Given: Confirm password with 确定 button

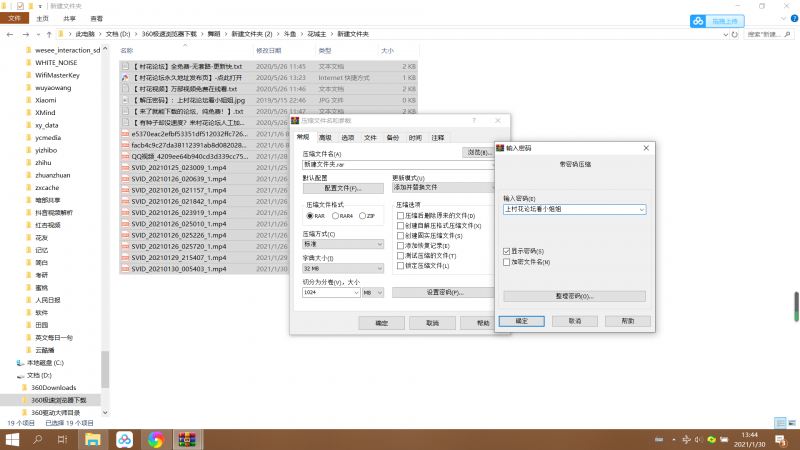Looking at the screenshot, I should click(x=521, y=321).
